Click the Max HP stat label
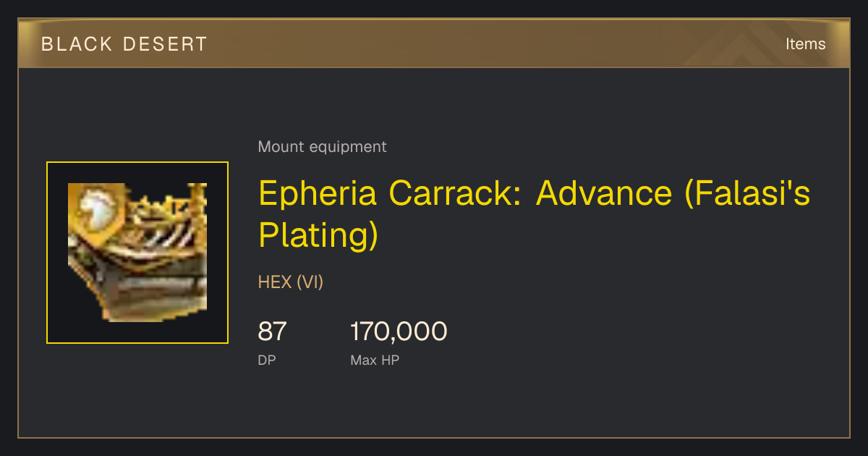 point(375,360)
